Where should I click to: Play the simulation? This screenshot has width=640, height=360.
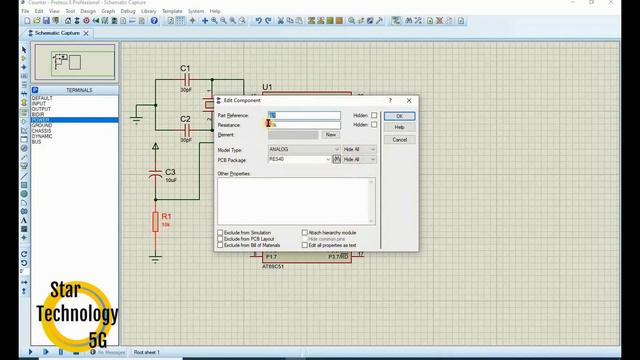tap(31, 352)
